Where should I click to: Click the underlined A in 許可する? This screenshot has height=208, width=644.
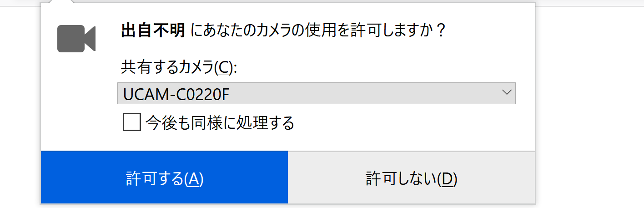click(x=194, y=179)
